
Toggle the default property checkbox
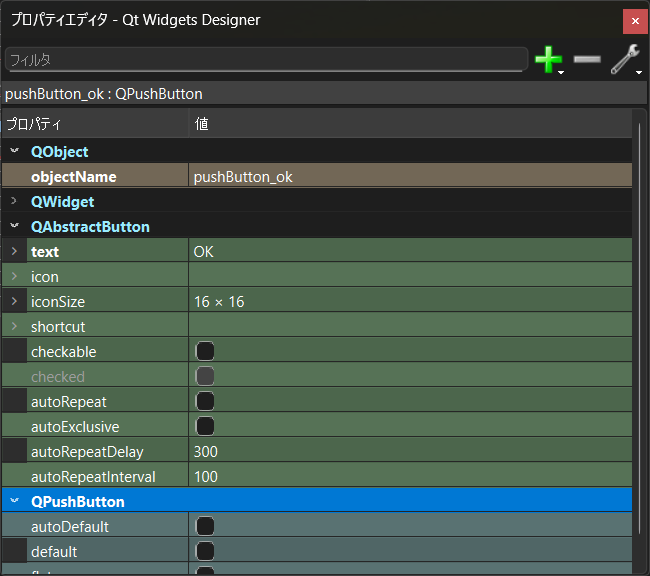(205, 552)
